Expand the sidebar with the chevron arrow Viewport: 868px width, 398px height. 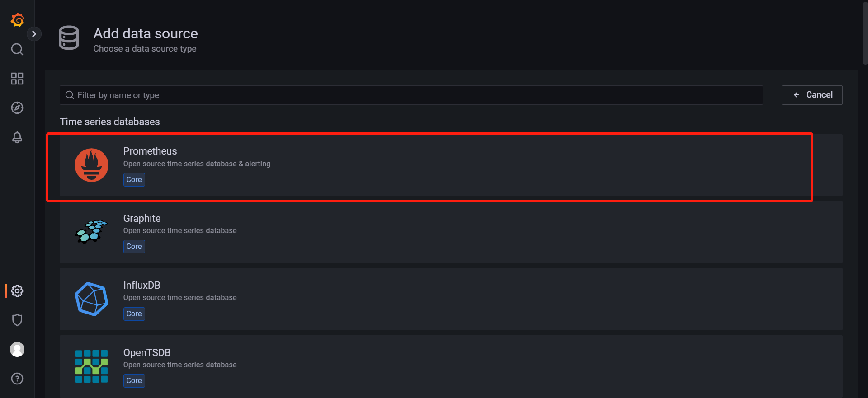(x=34, y=34)
